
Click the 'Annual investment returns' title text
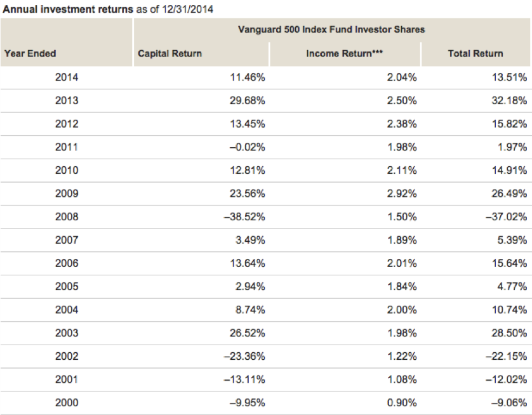[68, 9]
